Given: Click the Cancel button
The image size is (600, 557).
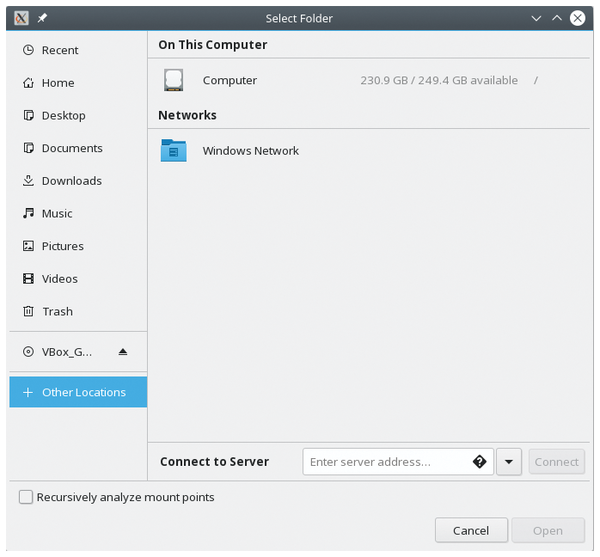Looking at the screenshot, I should tap(471, 531).
